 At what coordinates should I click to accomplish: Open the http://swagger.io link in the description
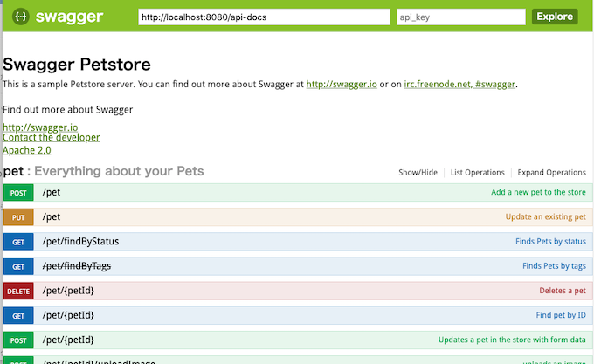[342, 84]
